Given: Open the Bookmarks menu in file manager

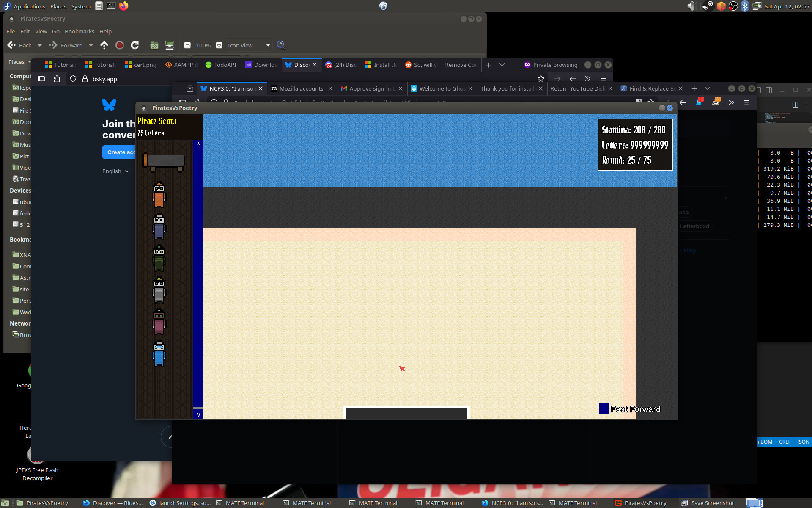Looking at the screenshot, I should tap(80, 31).
